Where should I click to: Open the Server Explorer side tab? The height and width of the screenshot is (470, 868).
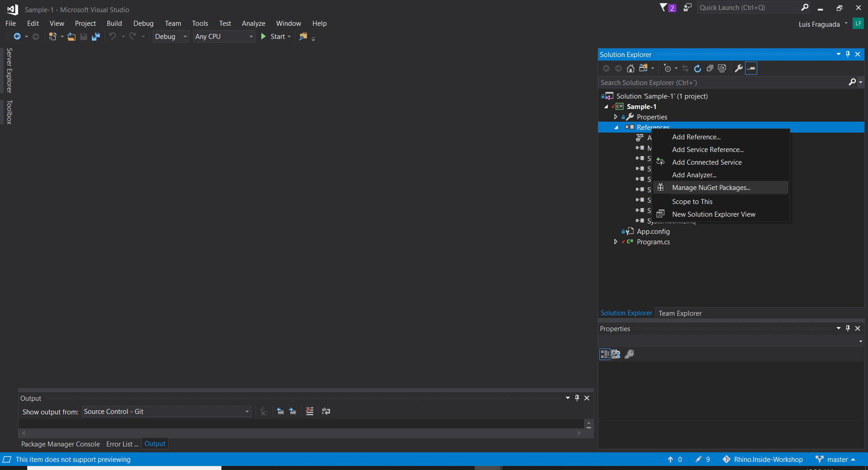click(9, 71)
